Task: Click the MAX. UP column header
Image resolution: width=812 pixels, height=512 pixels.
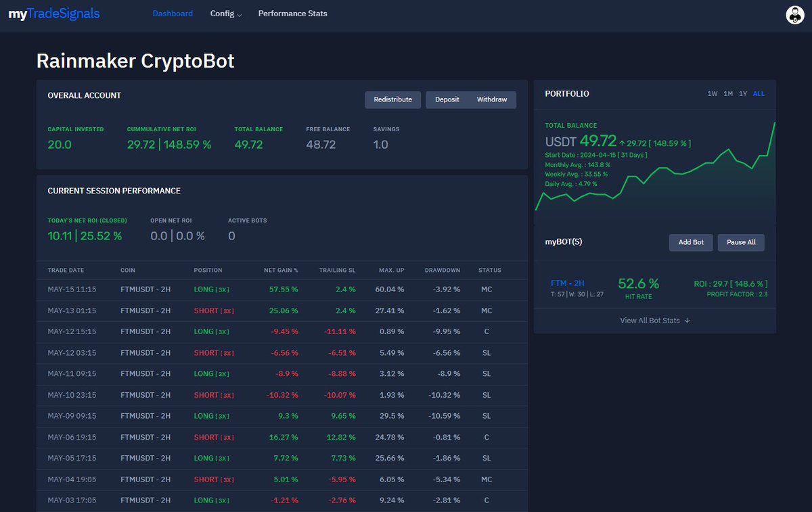Action: (392, 271)
